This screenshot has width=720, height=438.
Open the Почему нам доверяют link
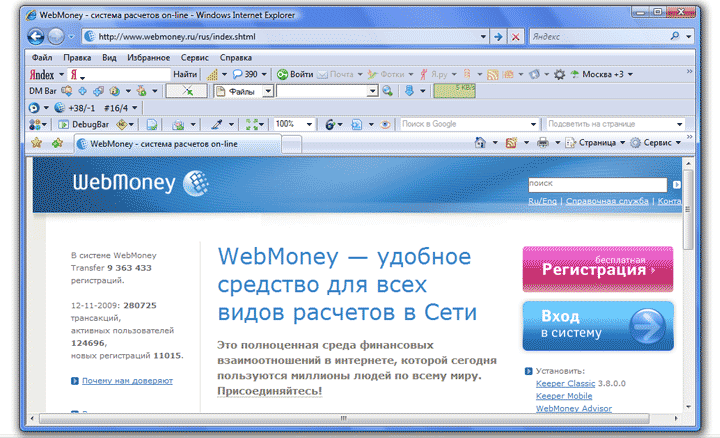(x=127, y=381)
